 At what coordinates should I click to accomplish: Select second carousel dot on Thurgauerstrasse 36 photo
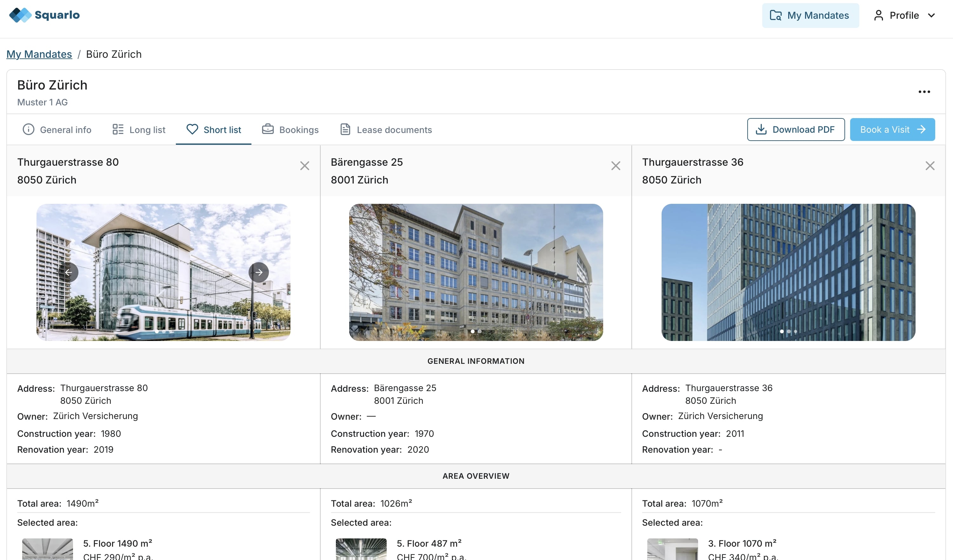[789, 332]
